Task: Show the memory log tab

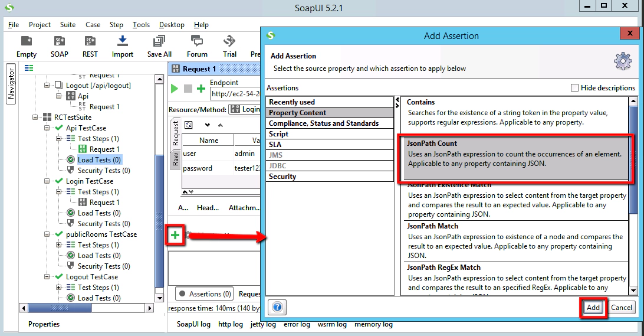Action: coord(373,324)
